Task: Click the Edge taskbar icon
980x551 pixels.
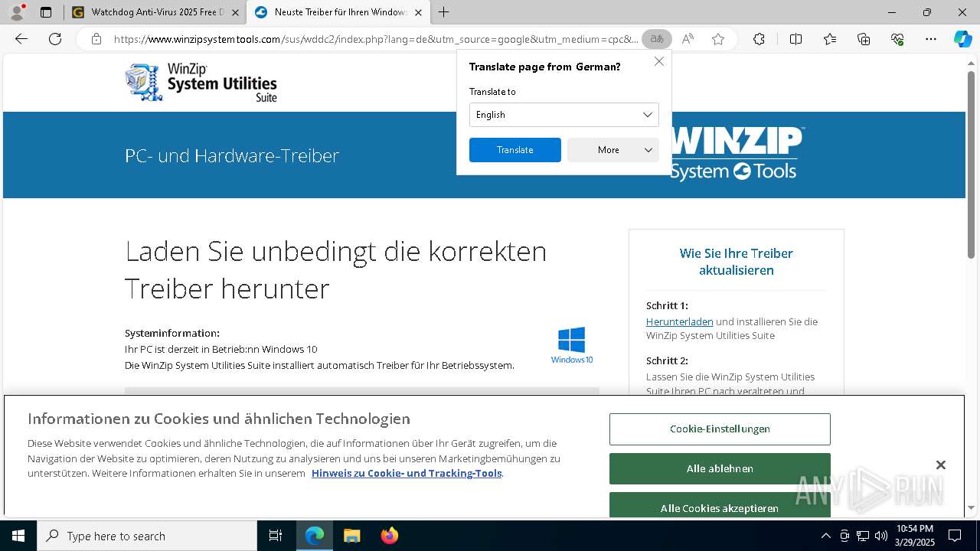Action: 315,536
